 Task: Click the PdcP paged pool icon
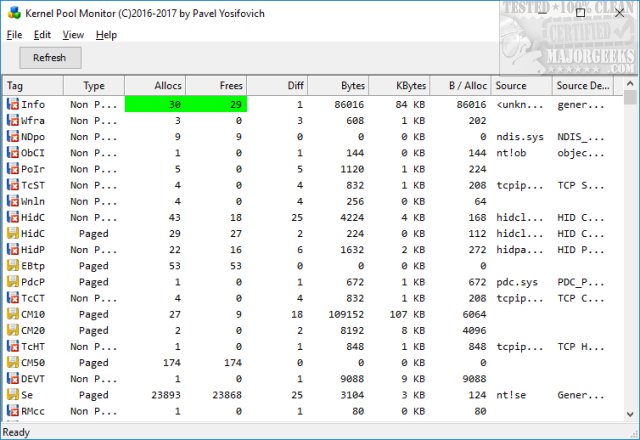pyautogui.click(x=13, y=282)
